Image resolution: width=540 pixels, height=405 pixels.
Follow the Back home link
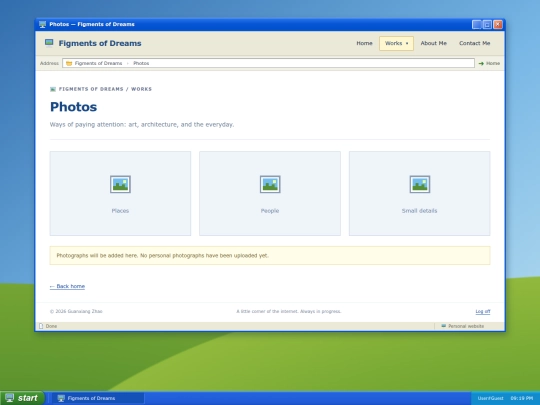pos(67,286)
